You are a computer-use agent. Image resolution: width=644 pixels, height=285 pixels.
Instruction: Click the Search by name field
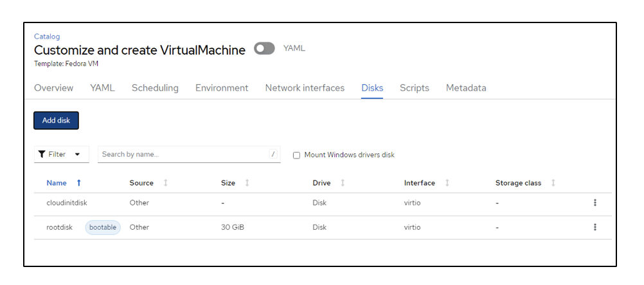click(x=183, y=155)
